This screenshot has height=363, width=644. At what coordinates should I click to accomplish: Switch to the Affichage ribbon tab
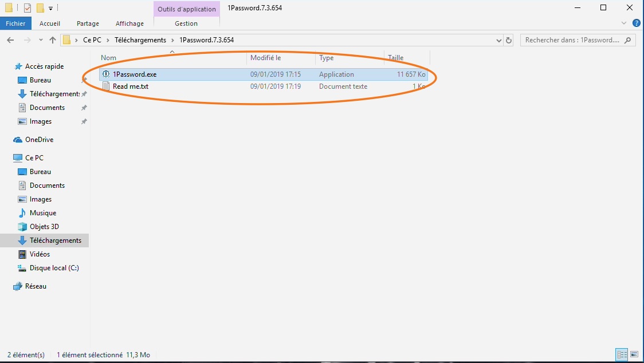click(x=129, y=23)
